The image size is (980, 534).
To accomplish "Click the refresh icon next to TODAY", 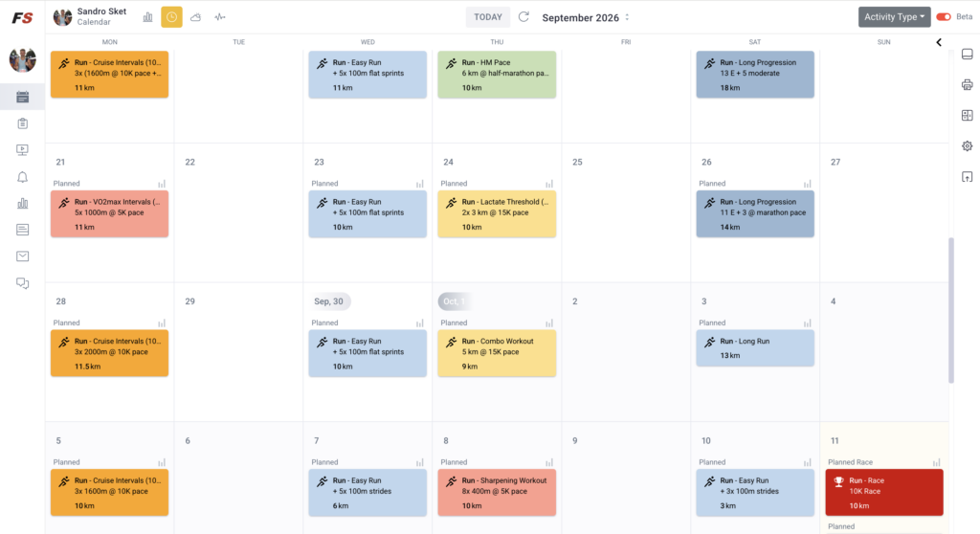I will (x=523, y=17).
